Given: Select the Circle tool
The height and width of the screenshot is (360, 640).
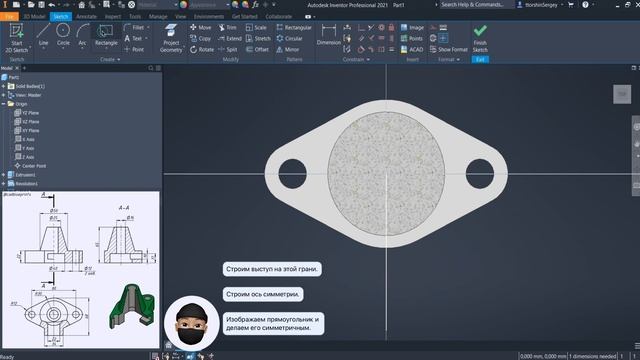Looking at the screenshot, I should [x=63, y=35].
